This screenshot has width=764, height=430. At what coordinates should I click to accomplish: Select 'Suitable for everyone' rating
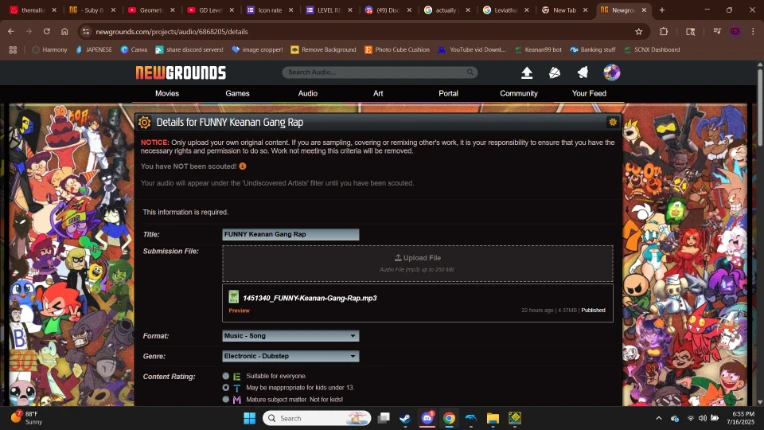226,376
